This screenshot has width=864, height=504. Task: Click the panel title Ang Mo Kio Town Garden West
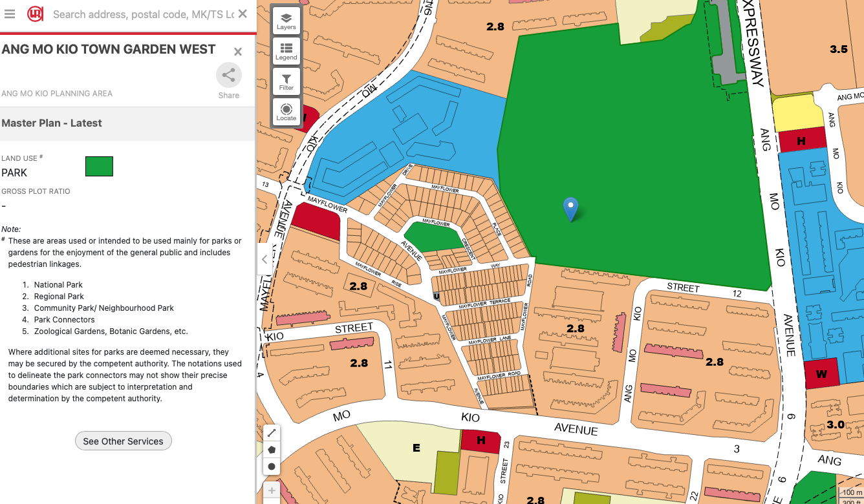[x=109, y=50]
